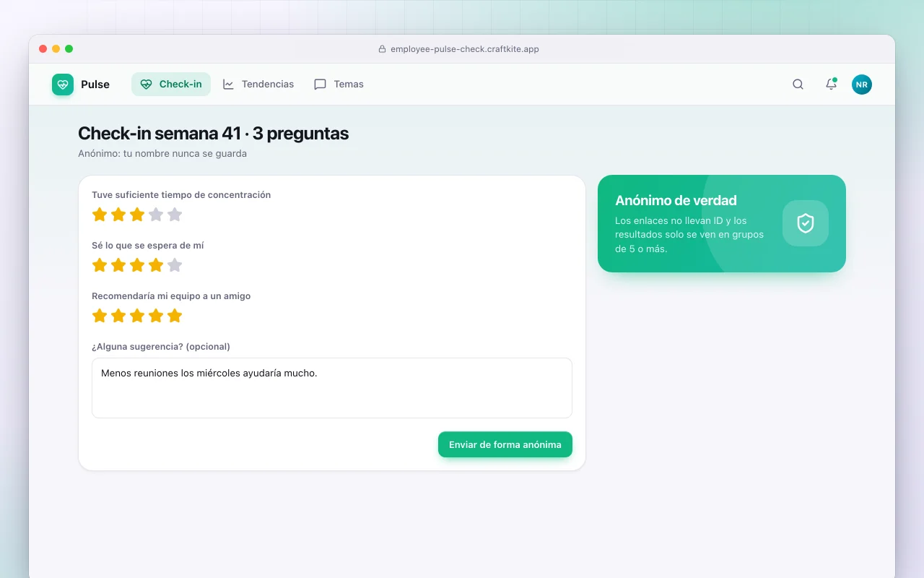The image size is (924, 578).
Task: Set 'Sé lo que se espera' to two stars
Action: coord(118,265)
